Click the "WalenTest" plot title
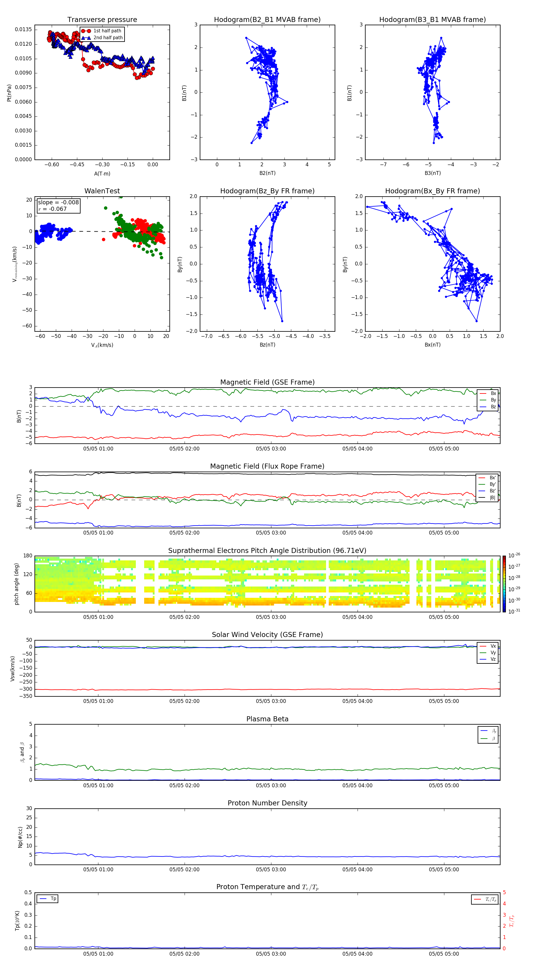 (x=102, y=191)
